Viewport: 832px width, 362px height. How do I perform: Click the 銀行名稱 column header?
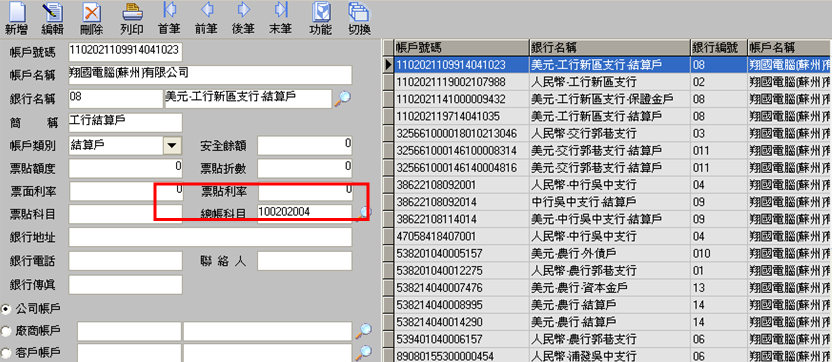point(610,47)
